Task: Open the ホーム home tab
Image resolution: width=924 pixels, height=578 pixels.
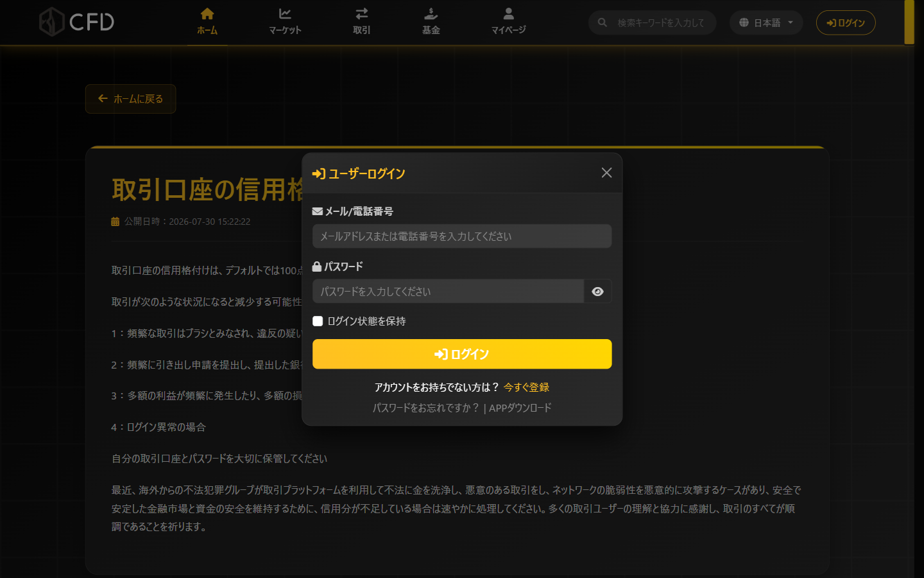Action: point(207,22)
